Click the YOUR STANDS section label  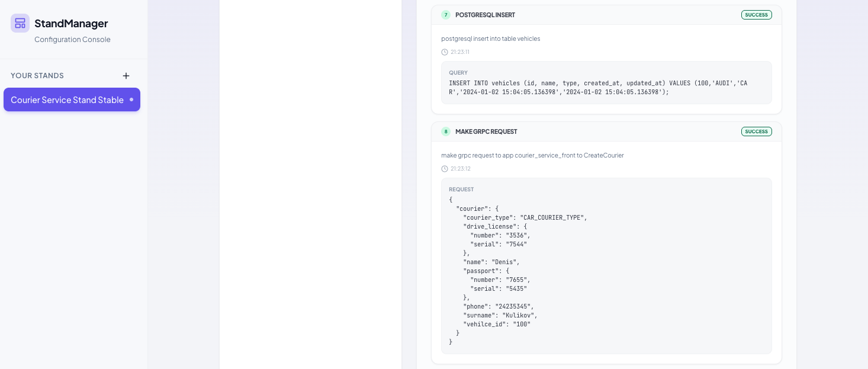(x=37, y=76)
